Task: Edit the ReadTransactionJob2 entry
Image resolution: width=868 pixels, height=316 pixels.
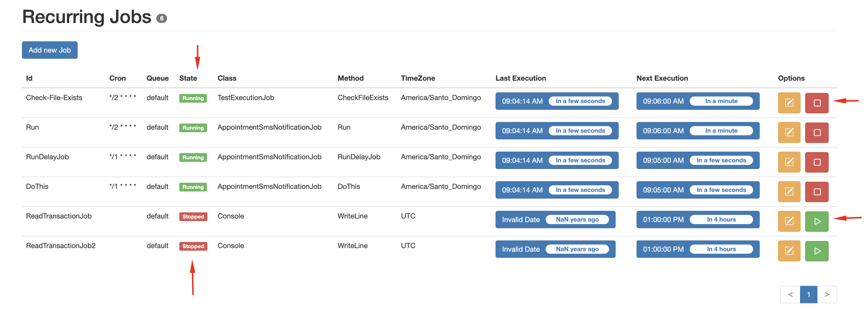Action: tap(789, 251)
